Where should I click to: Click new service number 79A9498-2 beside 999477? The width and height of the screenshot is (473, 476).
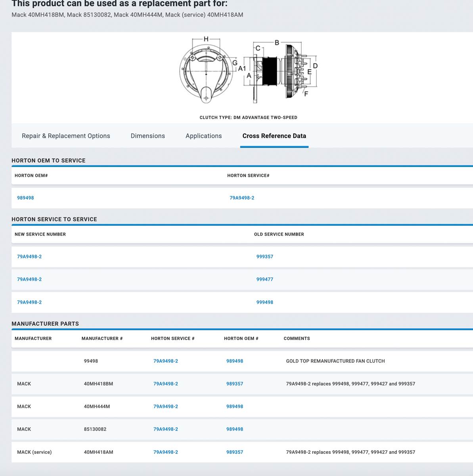pyautogui.click(x=29, y=279)
